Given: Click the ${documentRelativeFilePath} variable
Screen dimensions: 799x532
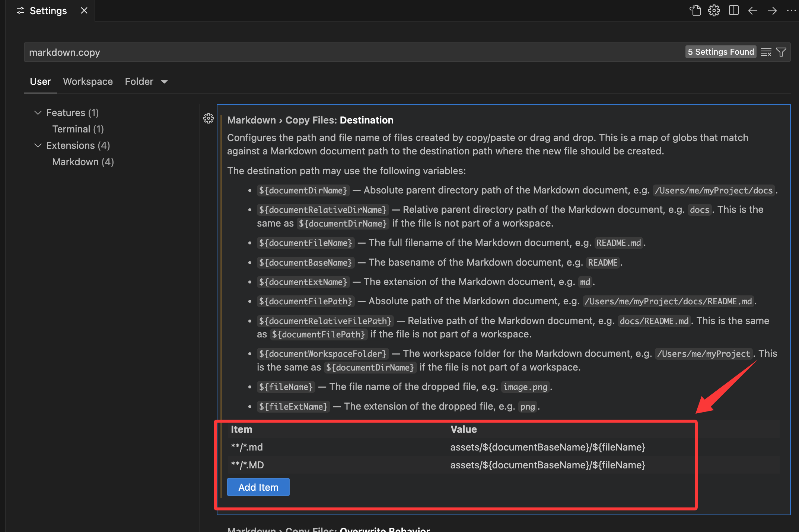Looking at the screenshot, I should 325,321.
